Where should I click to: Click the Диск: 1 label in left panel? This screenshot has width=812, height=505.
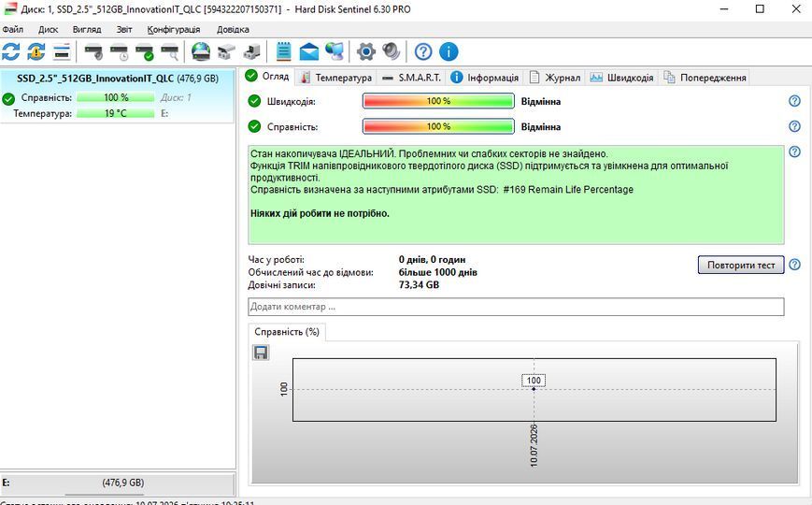tap(176, 97)
